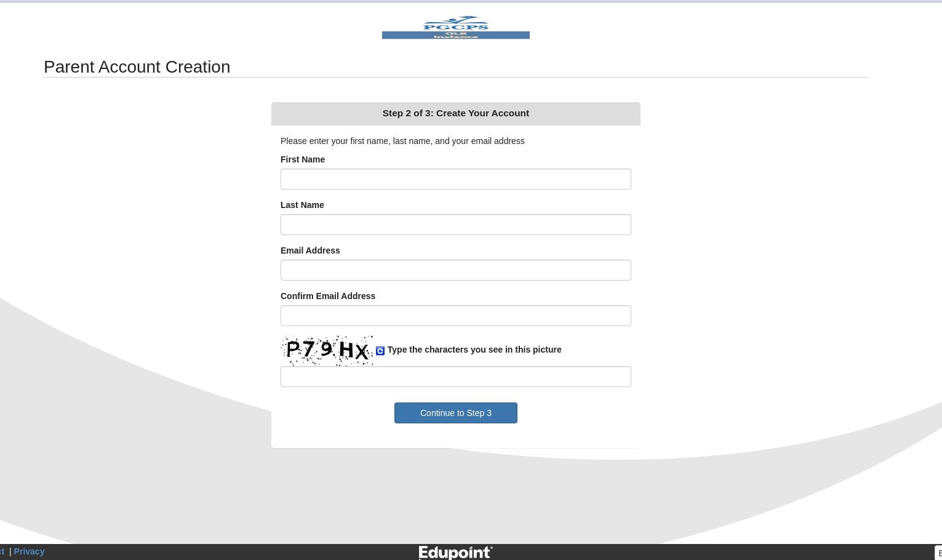Click the First Name label
Screen dimensions: 942x560
(303, 159)
